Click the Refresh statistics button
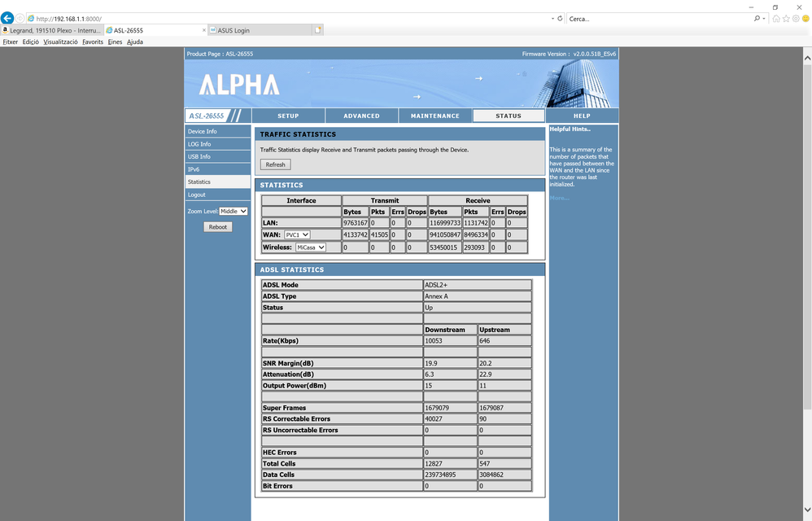The image size is (812, 521). pos(275,164)
